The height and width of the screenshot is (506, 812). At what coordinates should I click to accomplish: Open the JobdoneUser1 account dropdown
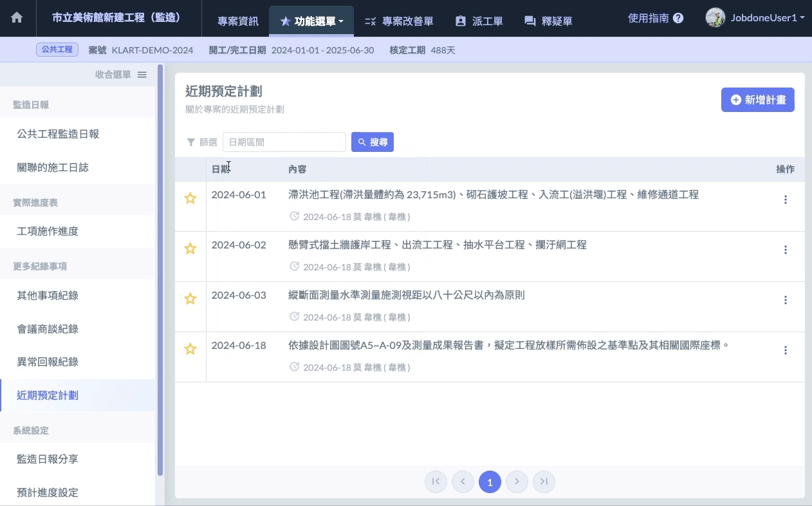755,18
